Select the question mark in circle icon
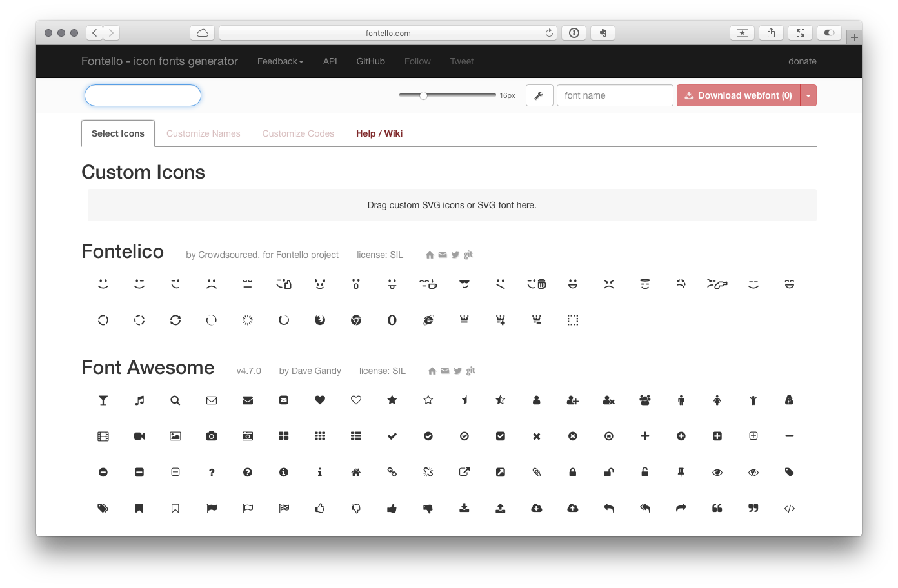Screen dimensions: 898x588 pyautogui.click(x=248, y=473)
